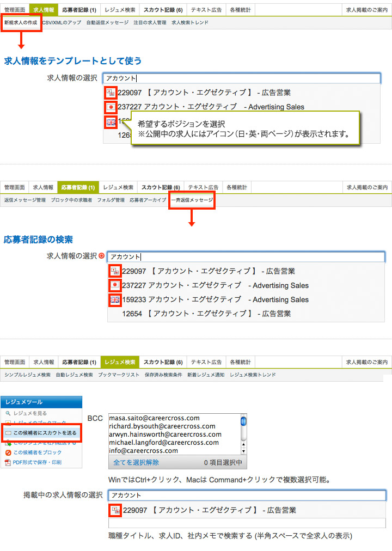Click the highlighted green 求人情報 tab
The image size is (392, 551).
pos(44,10)
